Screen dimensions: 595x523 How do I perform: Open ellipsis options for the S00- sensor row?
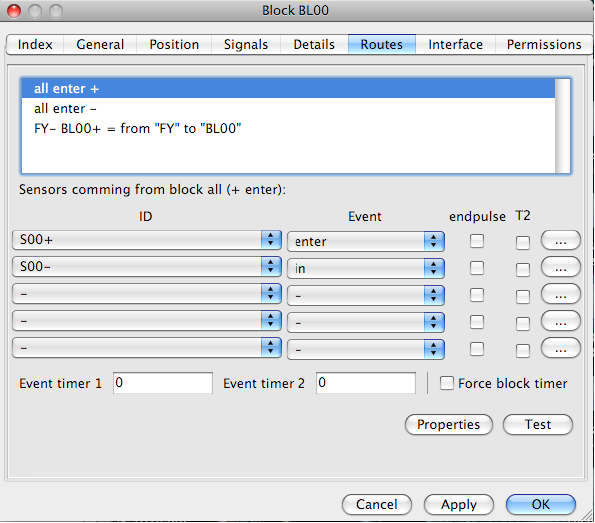pos(560,267)
